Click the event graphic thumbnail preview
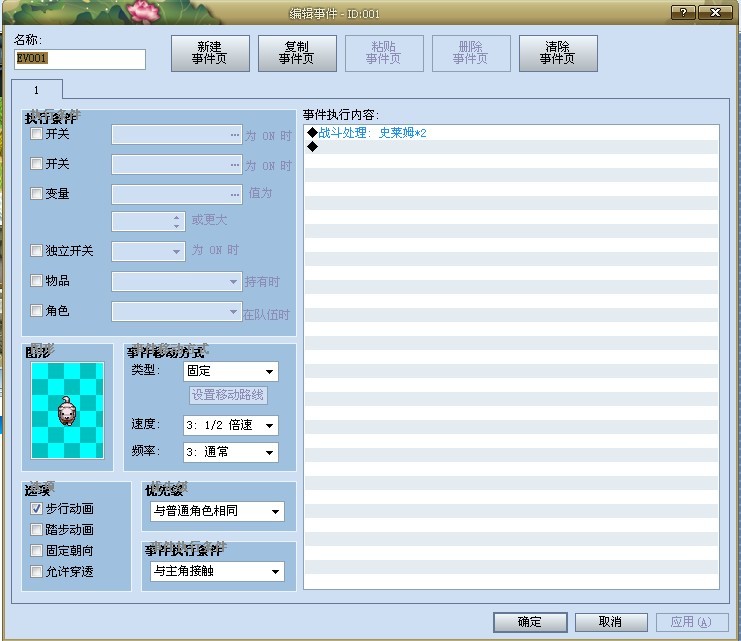 67,410
